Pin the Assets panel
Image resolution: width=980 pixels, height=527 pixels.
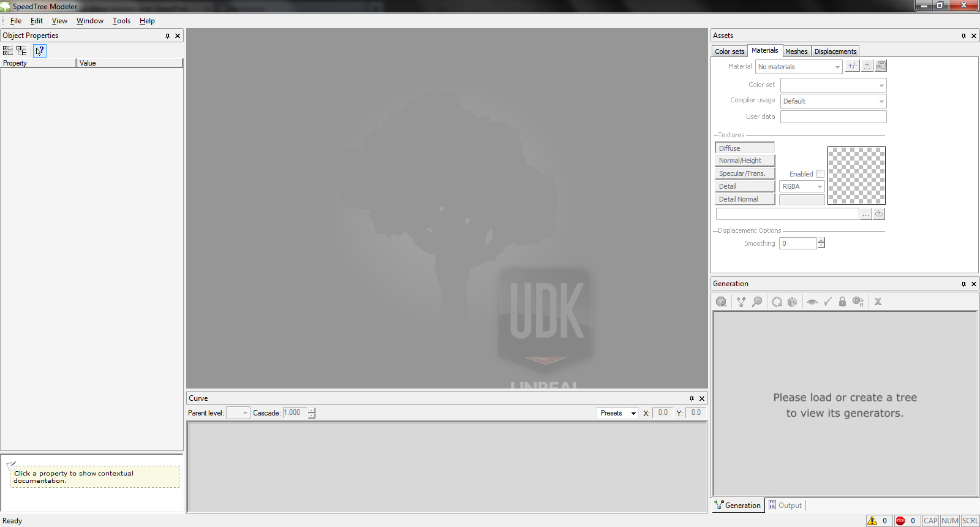point(963,36)
